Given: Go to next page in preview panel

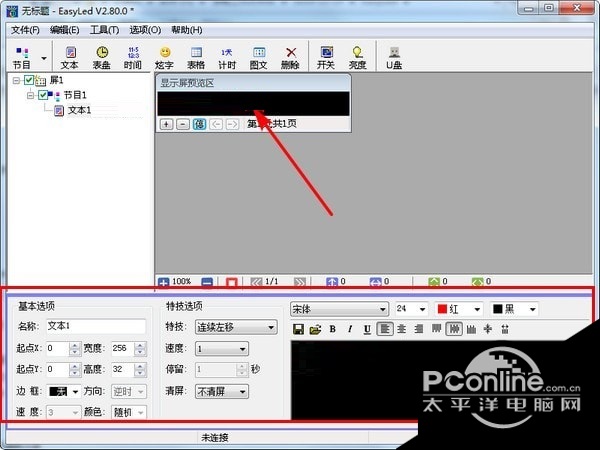Looking at the screenshot, I should click(x=232, y=124).
